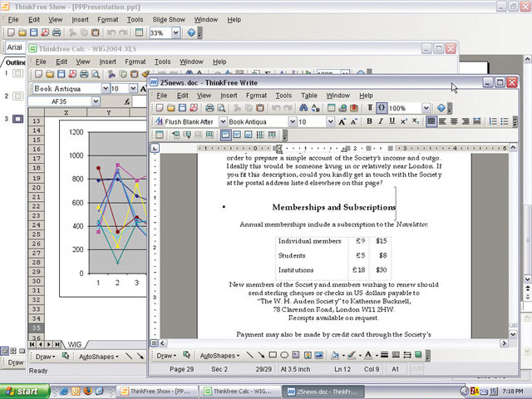Click grow font icon in Write
Image resolution: width=532 pixels, height=399 pixels.
tap(342, 121)
